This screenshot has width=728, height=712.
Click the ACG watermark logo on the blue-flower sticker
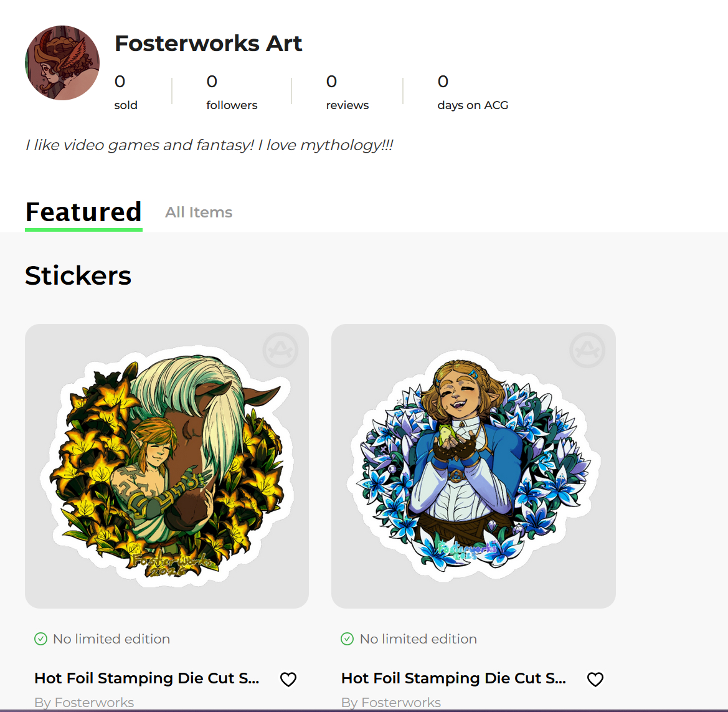pyautogui.click(x=587, y=350)
